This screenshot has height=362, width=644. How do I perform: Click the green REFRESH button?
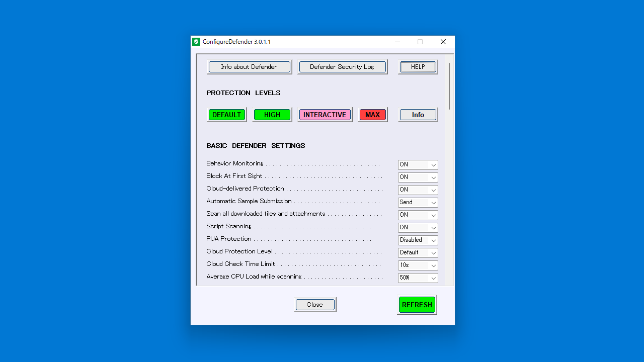[417, 305]
